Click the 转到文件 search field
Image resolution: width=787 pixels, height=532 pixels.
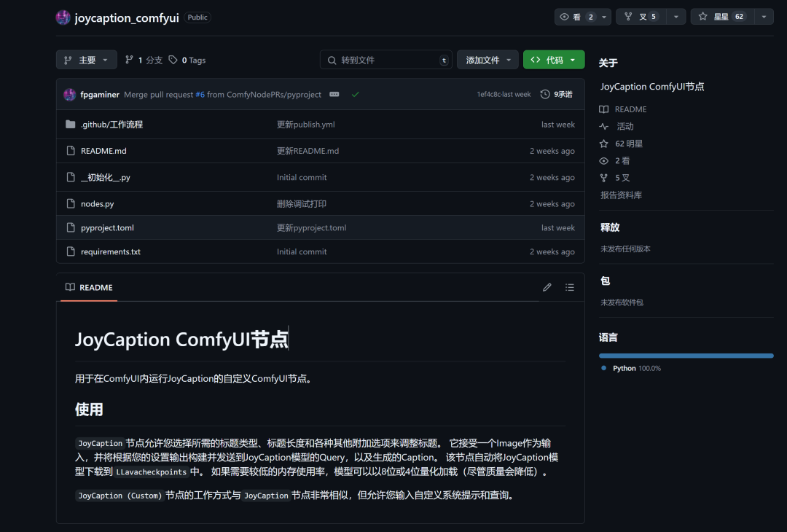tap(385, 60)
